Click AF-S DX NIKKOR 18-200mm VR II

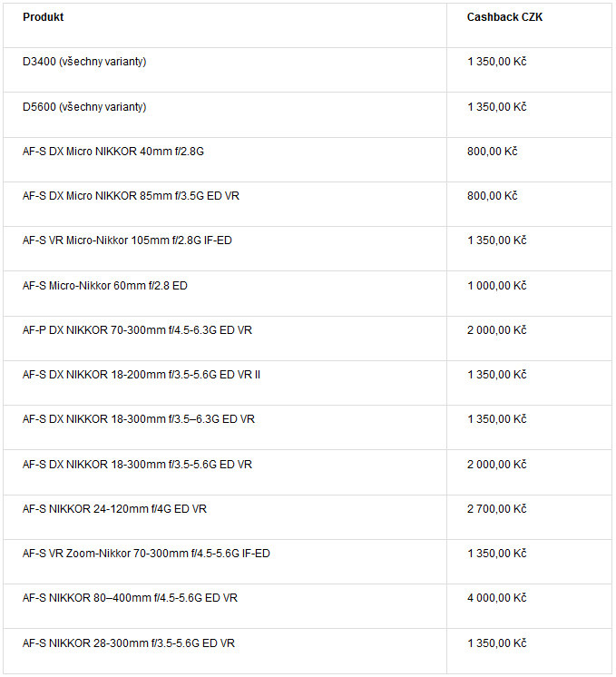point(142,375)
